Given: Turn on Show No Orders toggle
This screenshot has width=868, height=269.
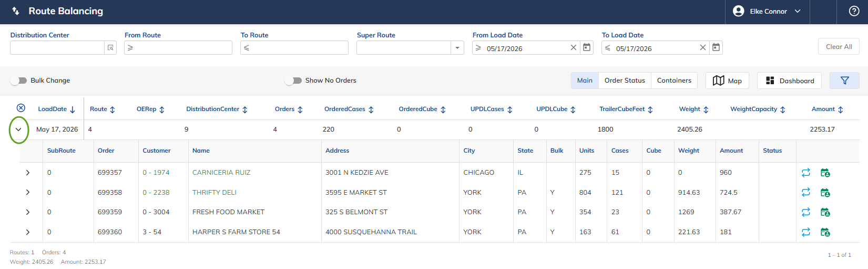Looking at the screenshot, I should click(293, 81).
